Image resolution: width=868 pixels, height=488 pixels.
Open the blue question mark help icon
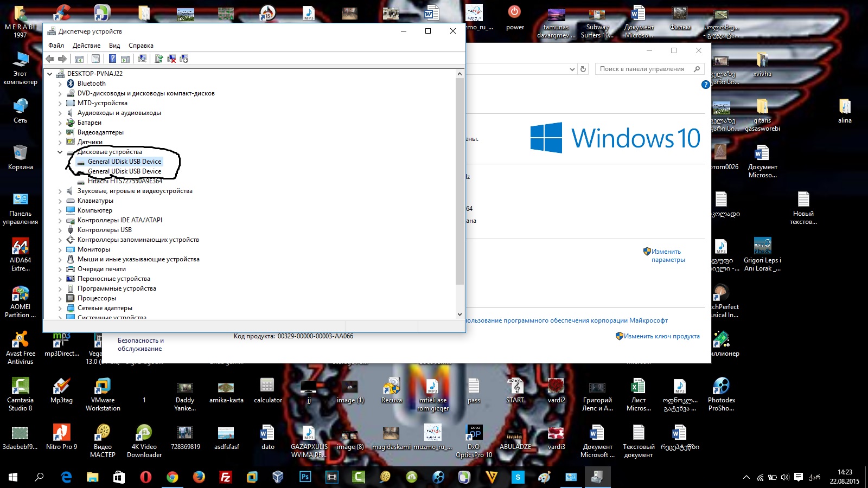tap(112, 59)
